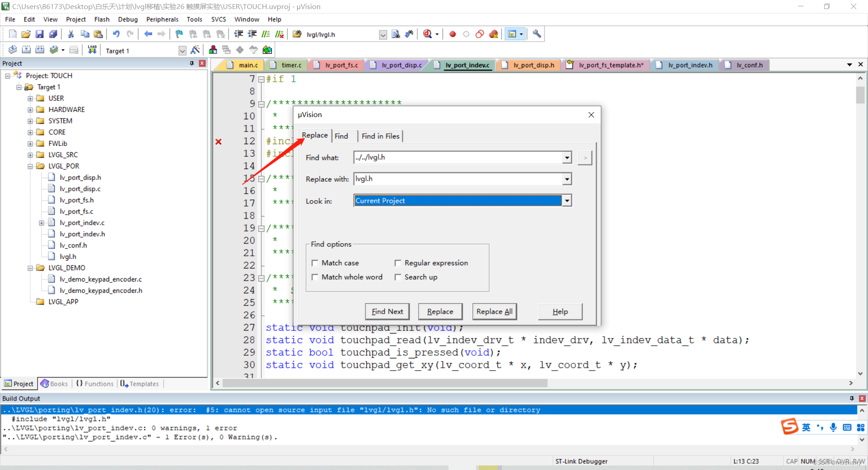Image resolution: width=868 pixels, height=470 pixels.
Task: Open file using folder toolbar icon
Action: [x=26, y=34]
